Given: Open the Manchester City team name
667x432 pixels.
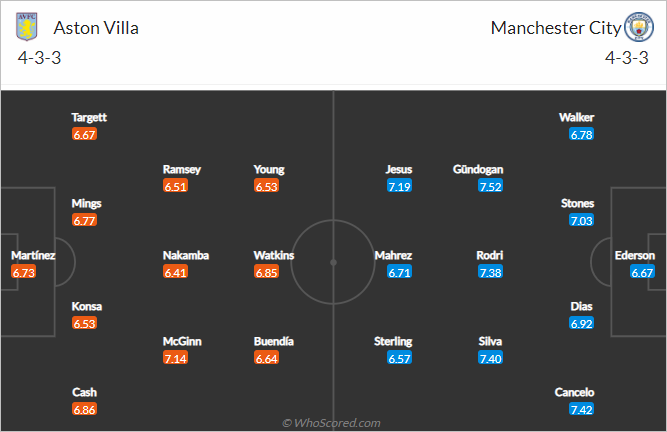Looking at the screenshot, I should [x=556, y=28].
